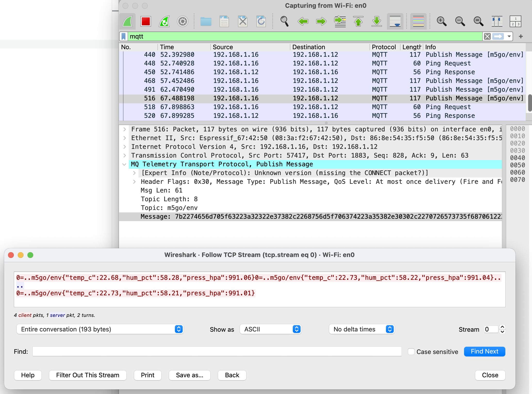Click the Find Next button
532x394 pixels.
484,351
